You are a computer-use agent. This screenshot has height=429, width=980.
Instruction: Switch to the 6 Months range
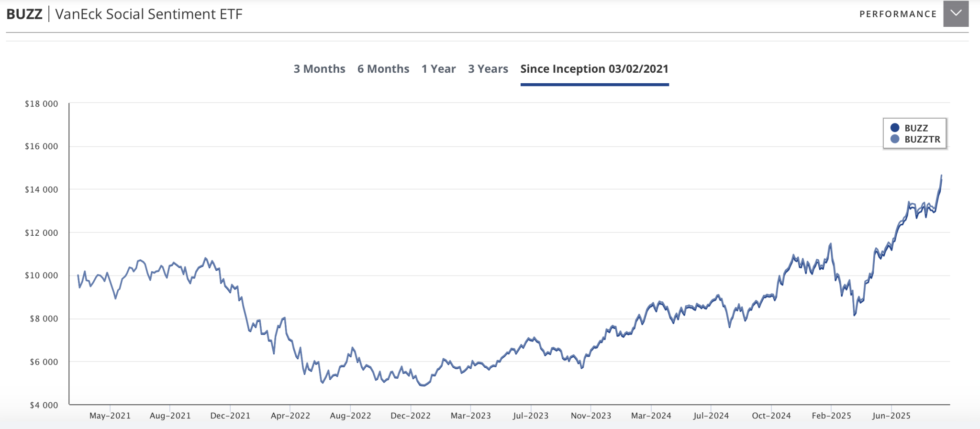[x=383, y=69]
